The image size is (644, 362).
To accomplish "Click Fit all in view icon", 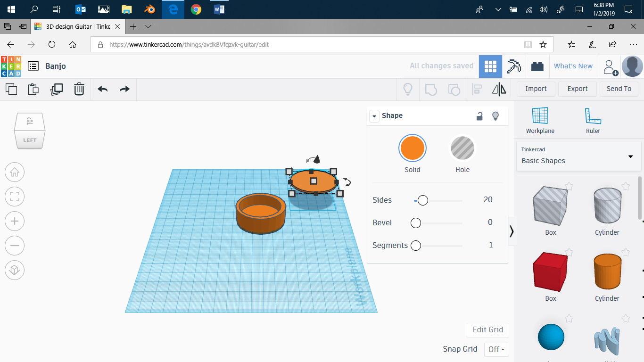I will pos(15,197).
